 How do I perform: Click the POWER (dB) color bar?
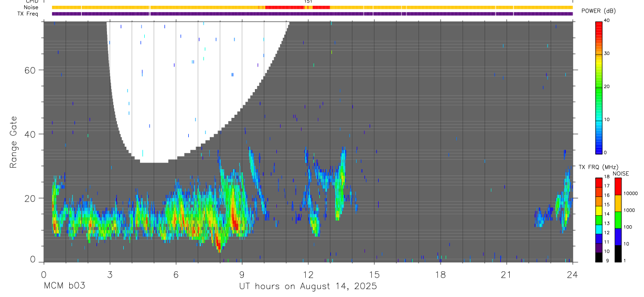(599, 87)
